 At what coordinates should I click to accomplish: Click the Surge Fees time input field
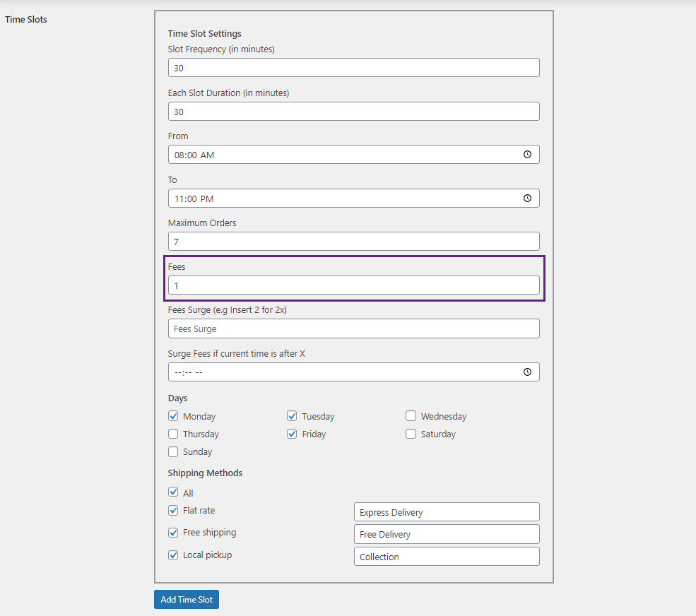point(354,372)
